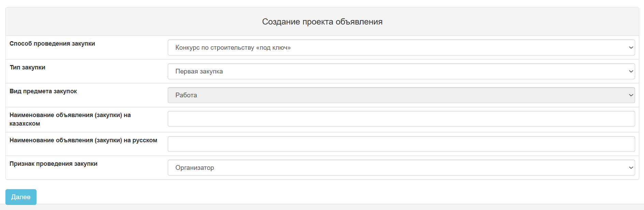
Task: Expand the Тип закупки dropdown
Action: tap(401, 71)
